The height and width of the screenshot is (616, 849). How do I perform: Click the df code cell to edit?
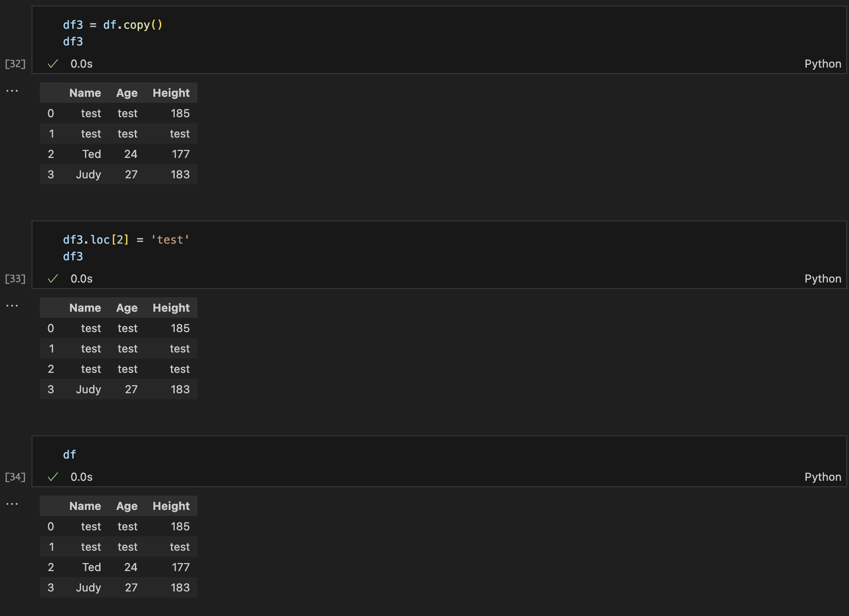pos(70,454)
